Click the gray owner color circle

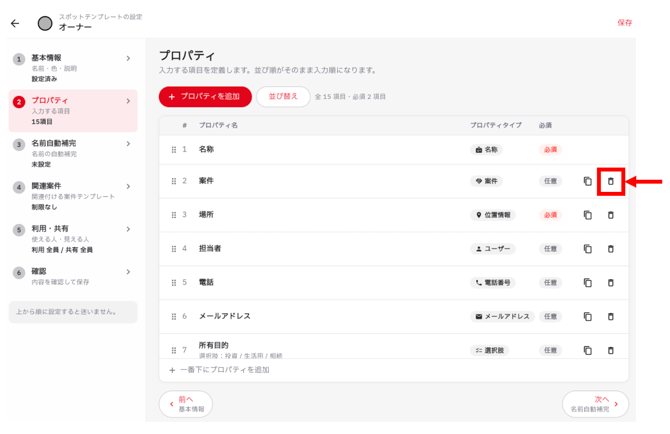click(45, 23)
